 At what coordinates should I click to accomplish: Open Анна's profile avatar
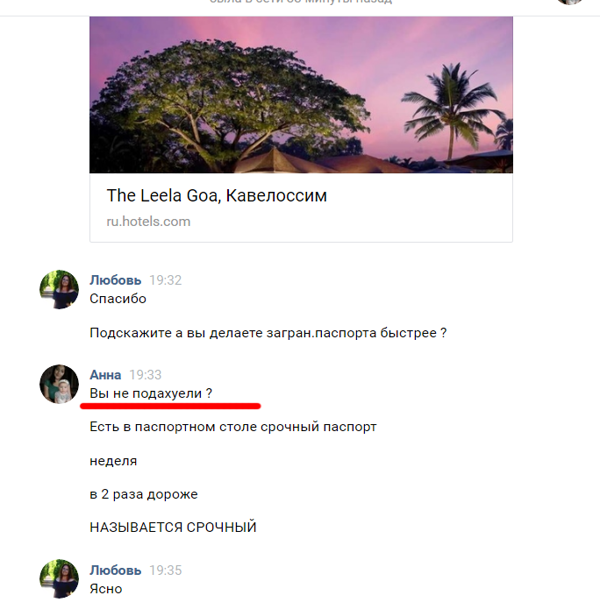(x=59, y=384)
